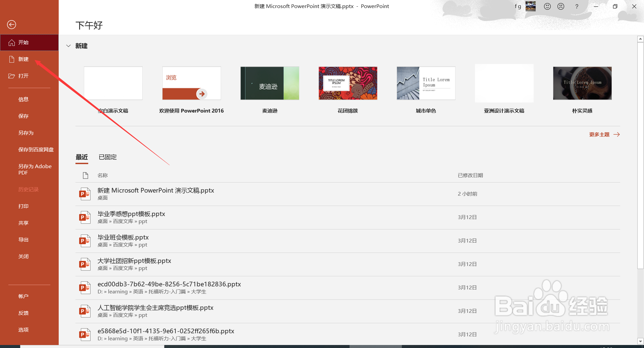Click the file-type icon column header
Viewport: 644px width, 348px height.
click(x=85, y=176)
